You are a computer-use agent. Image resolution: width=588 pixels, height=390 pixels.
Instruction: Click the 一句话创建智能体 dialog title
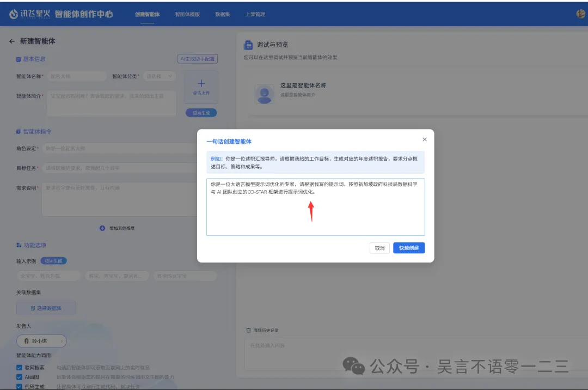click(x=229, y=142)
